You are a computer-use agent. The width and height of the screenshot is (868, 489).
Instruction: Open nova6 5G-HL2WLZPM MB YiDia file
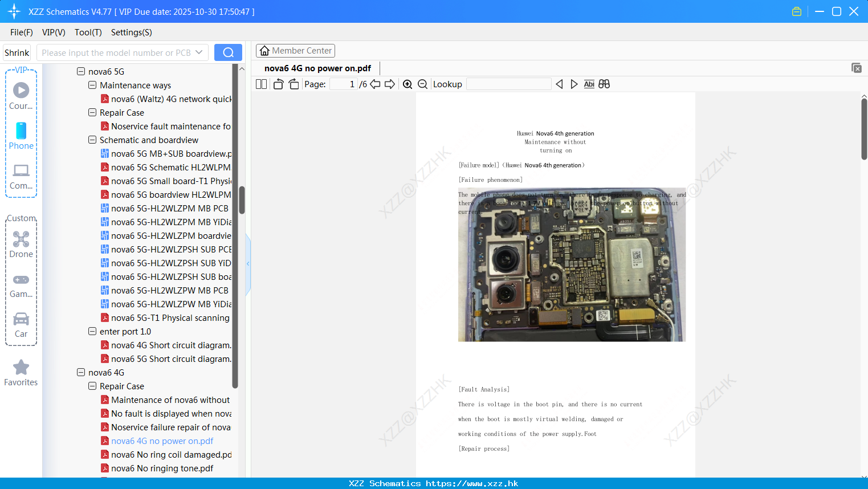point(166,222)
